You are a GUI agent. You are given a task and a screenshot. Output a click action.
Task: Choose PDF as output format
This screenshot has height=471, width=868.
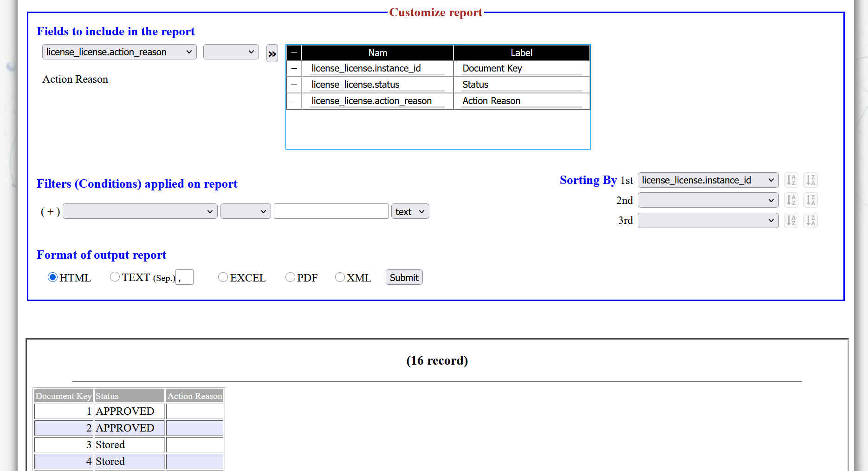point(290,277)
